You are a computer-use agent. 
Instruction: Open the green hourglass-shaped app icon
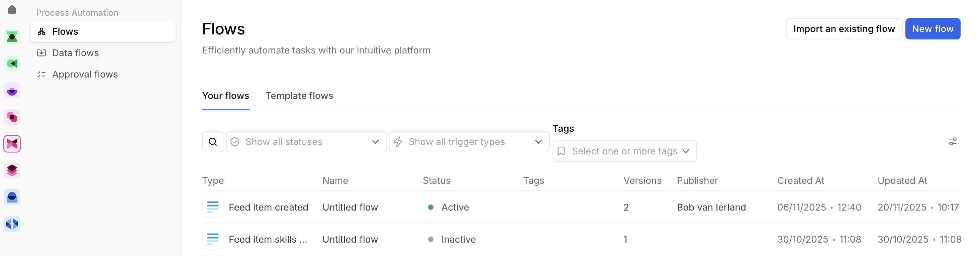tap(12, 37)
